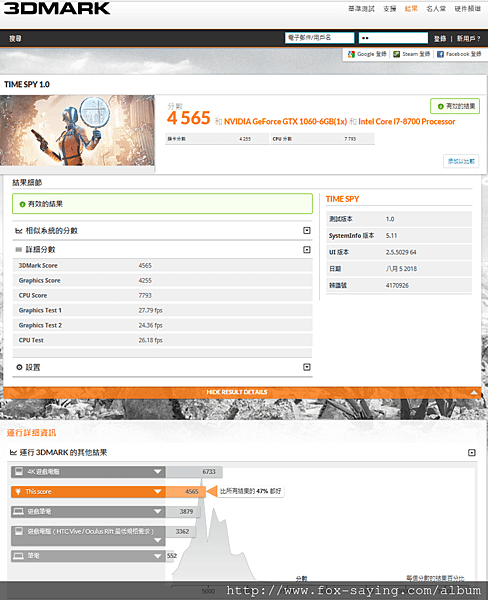Click the orange TIME SPY heading in the right panel
Image resolution: width=488 pixels, height=600 pixels.
click(342, 199)
